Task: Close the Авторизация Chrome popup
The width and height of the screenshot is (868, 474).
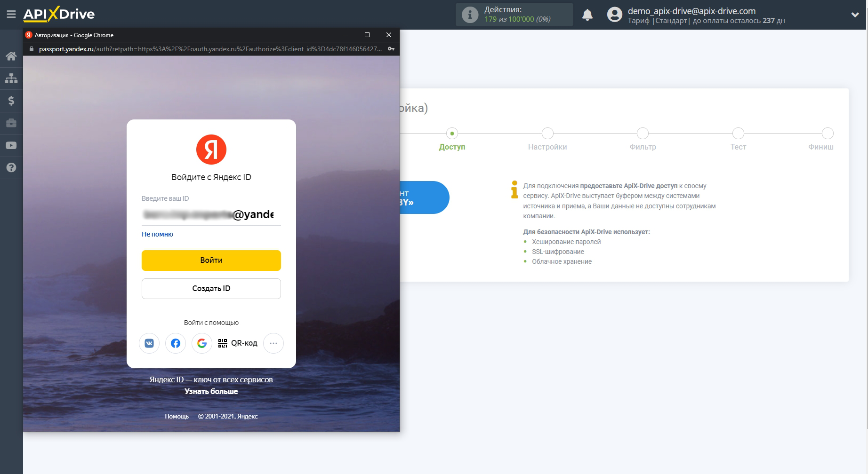Action: pyautogui.click(x=389, y=35)
